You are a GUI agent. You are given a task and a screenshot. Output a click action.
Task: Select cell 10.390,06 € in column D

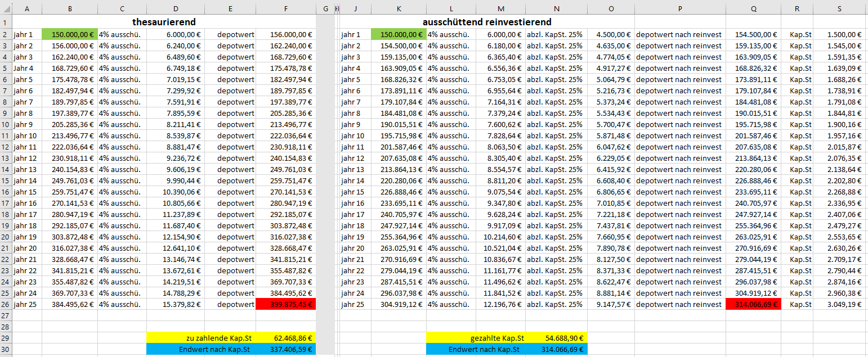(x=175, y=192)
